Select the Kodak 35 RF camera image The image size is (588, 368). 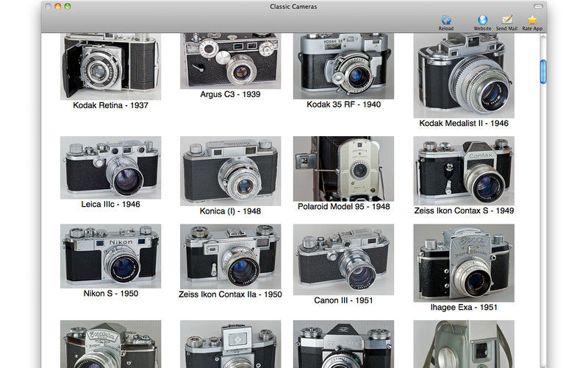coord(343,66)
